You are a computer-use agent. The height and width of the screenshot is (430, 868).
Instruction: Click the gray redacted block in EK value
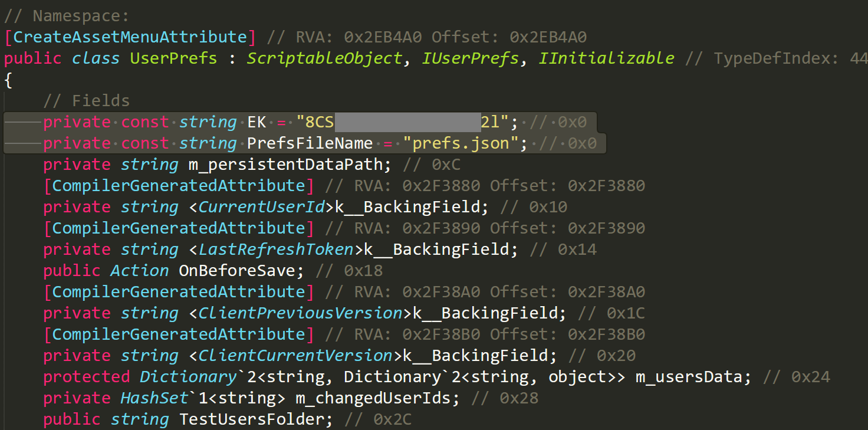click(x=407, y=122)
